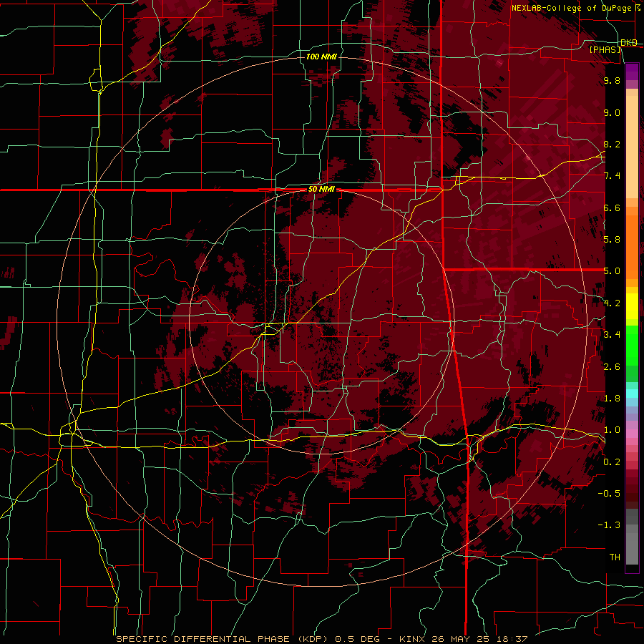The width and height of the screenshot is (644, 644).
Task: Click the 5.0 value on the color scale
Action: [x=612, y=271]
